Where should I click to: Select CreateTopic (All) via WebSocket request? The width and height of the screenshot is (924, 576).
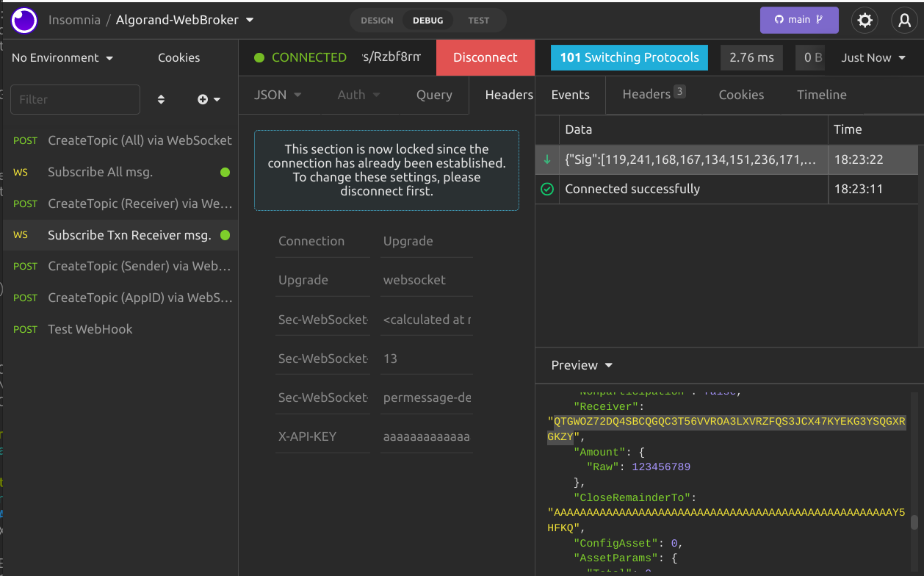(120, 140)
